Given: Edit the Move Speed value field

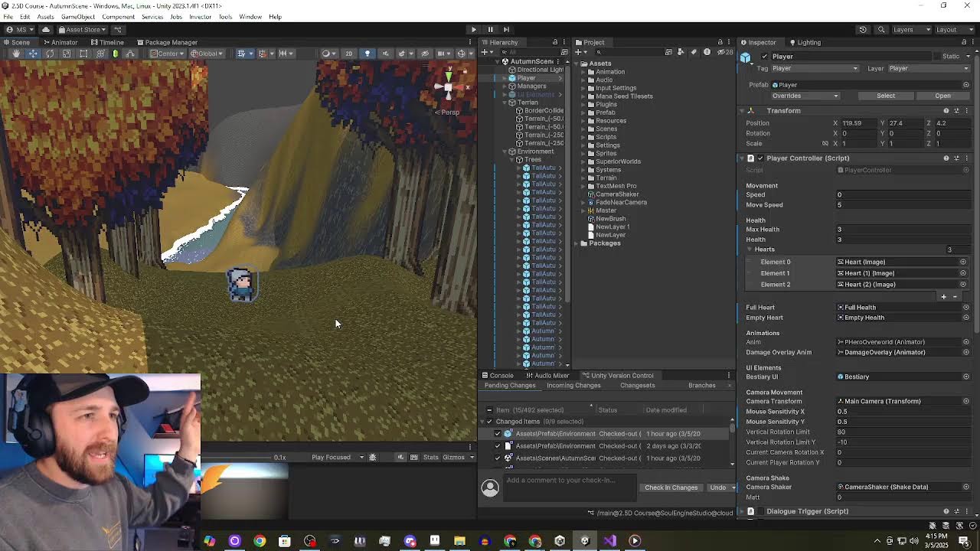Looking at the screenshot, I should 903,205.
